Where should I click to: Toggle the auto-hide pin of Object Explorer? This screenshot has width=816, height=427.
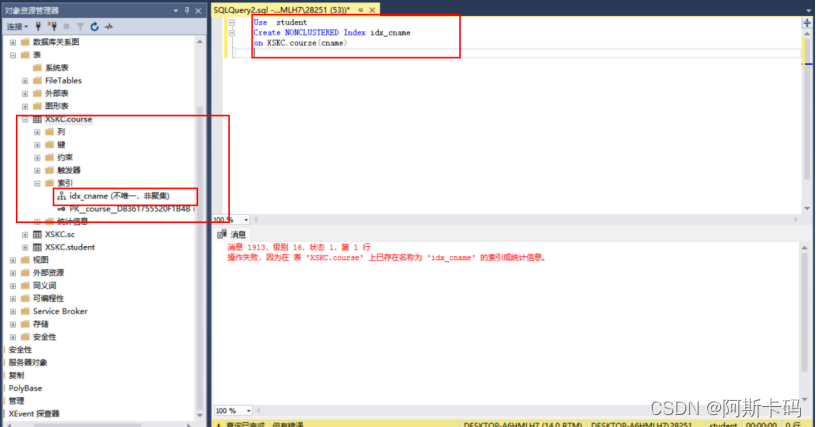click(187, 10)
